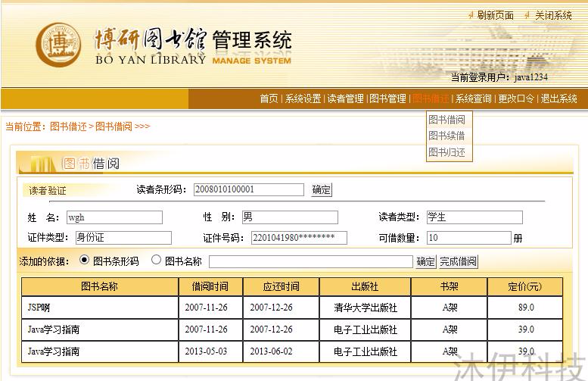Click the 当前登录用户 java1234 text
588x381 pixels.
499,77
